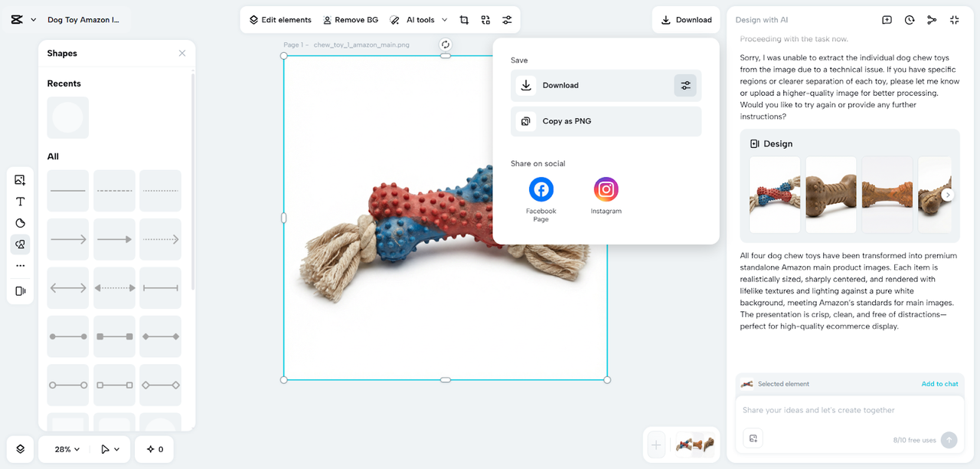
Task: Expand the AI tools dropdown
Action: point(418,20)
